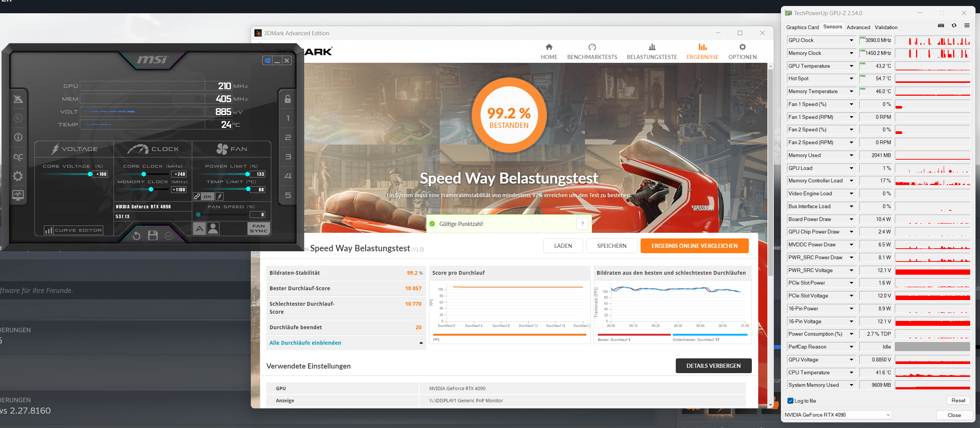
Task: Open 3DMark Benchmarktests tab
Action: click(592, 52)
